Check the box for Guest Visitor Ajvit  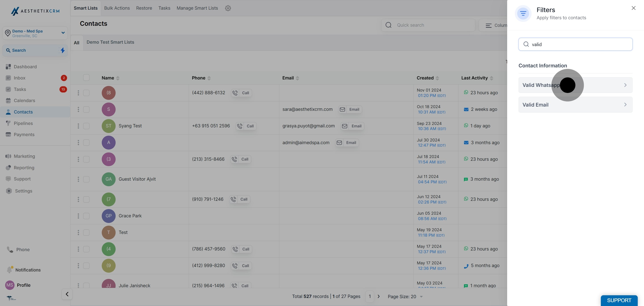pos(86,179)
